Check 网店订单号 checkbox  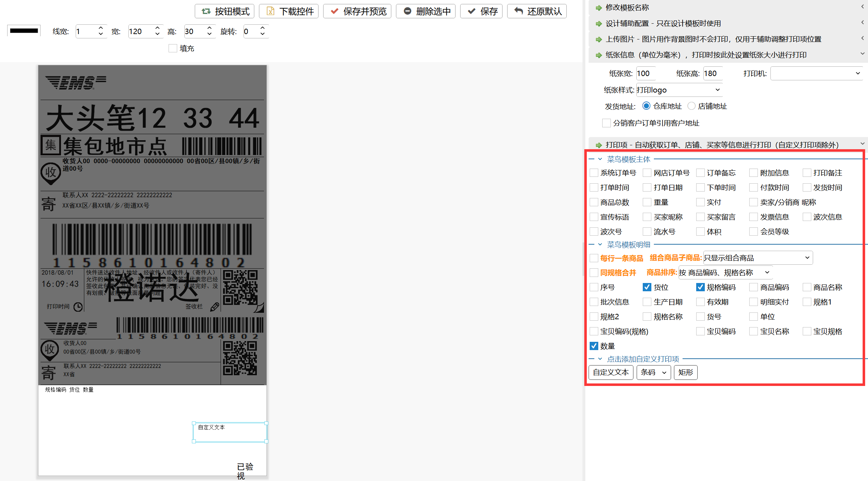(647, 173)
